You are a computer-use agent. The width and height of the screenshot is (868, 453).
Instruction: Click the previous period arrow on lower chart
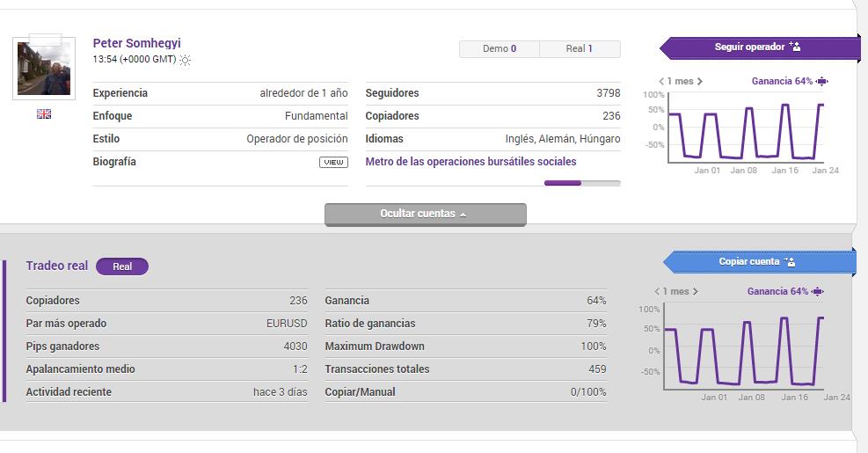pos(657,291)
